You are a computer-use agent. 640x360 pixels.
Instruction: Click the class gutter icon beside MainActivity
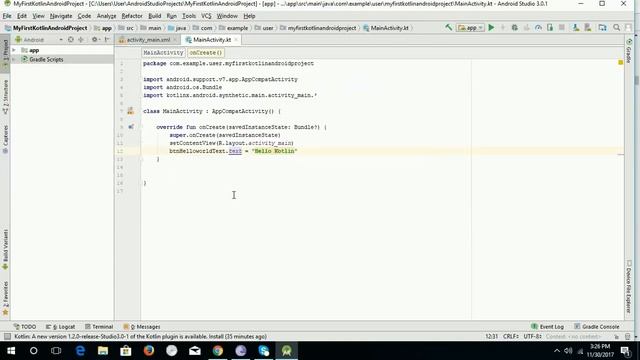pyautogui.click(x=131, y=111)
